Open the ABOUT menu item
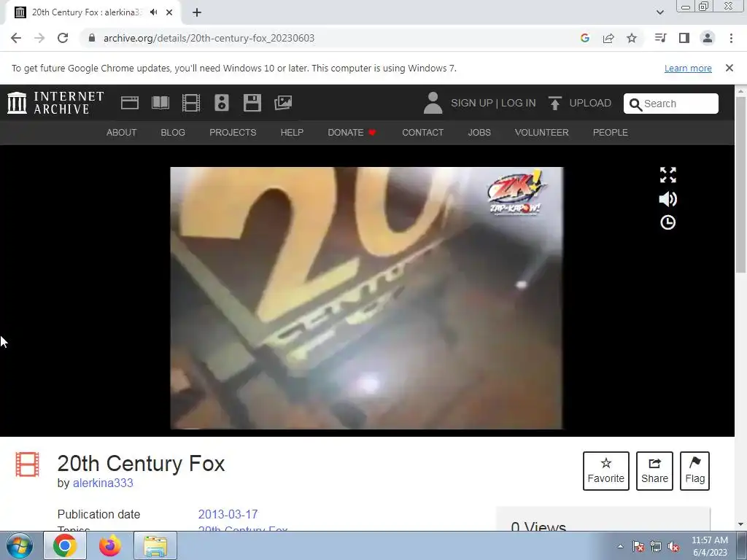 (122, 133)
